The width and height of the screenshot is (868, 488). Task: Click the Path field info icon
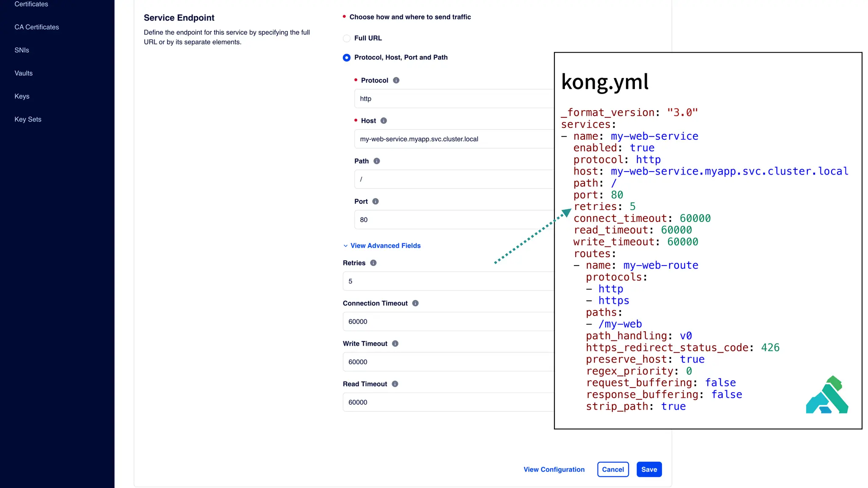tap(376, 161)
